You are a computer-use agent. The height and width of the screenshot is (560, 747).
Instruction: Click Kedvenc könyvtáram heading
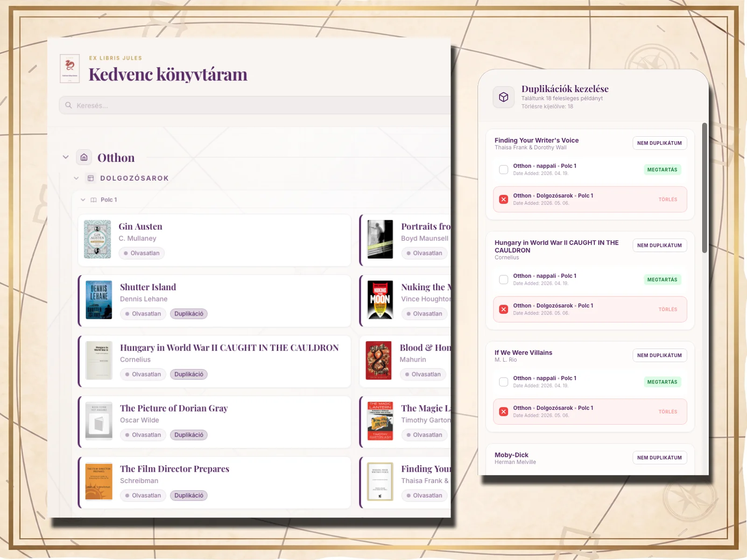click(x=168, y=75)
